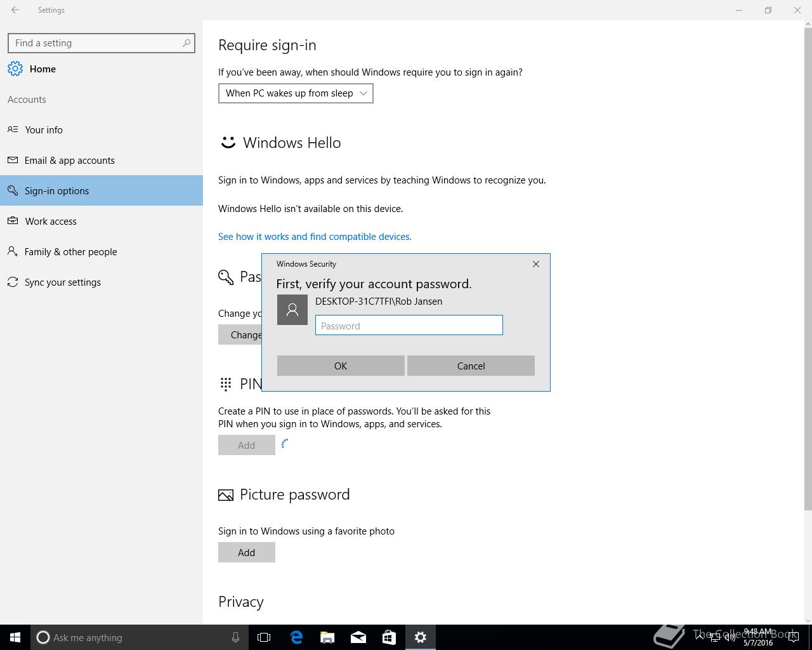Click the Add PIN button
The height and width of the screenshot is (650, 812).
(x=247, y=445)
